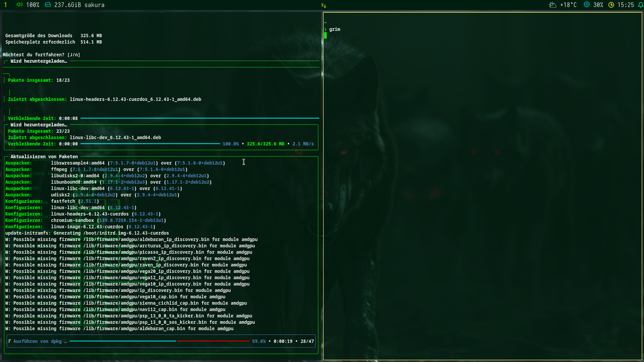644x362 pixels.
Task: Click the network up/down arrows icon
Action: (323, 5)
